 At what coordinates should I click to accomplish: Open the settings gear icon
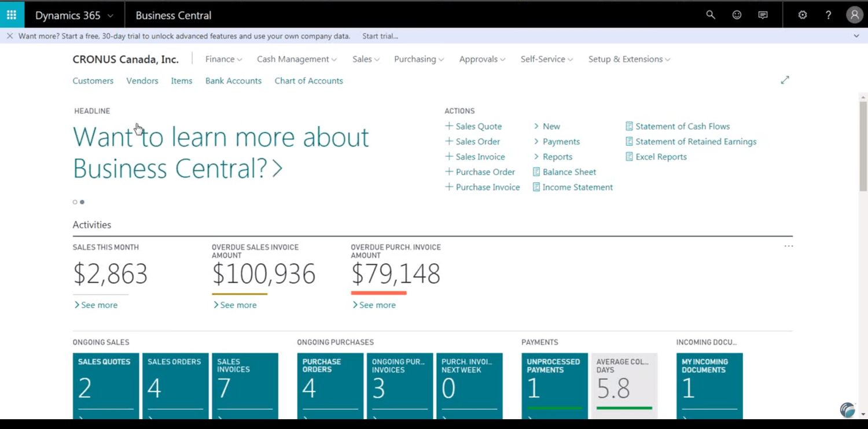[802, 15]
